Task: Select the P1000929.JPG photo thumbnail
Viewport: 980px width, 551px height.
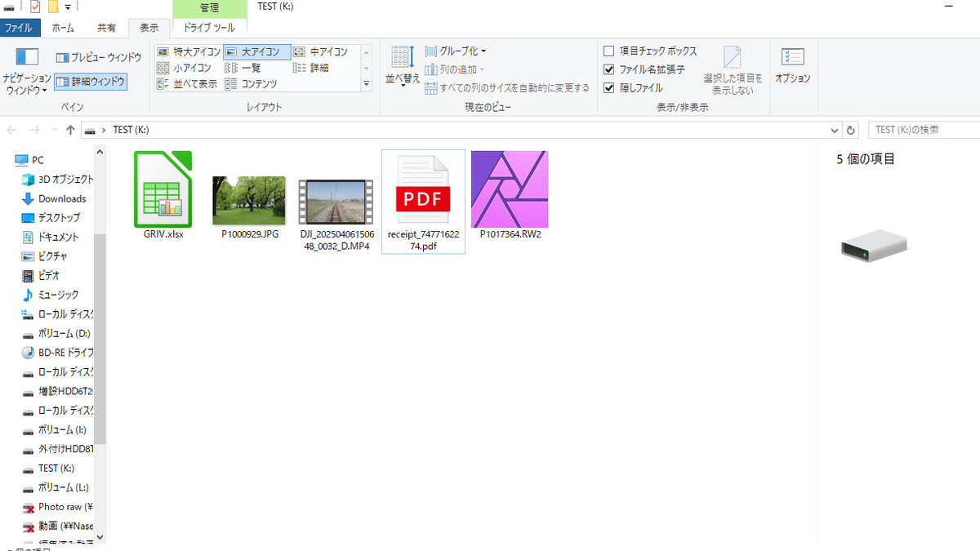Action: (249, 201)
